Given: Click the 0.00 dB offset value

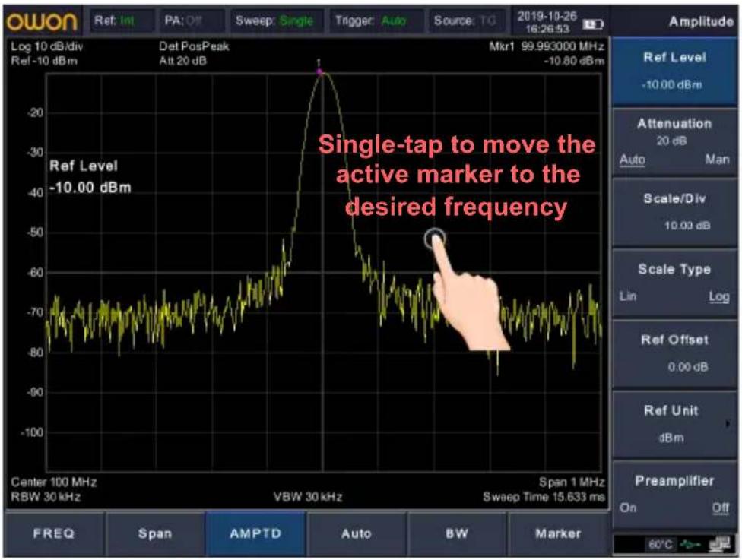Looking at the screenshot, I should [x=688, y=367].
